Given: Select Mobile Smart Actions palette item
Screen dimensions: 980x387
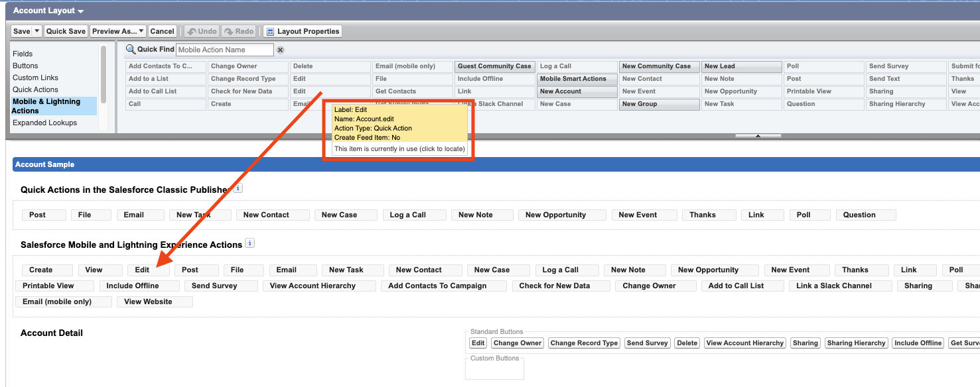Looking at the screenshot, I should click(x=577, y=79).
